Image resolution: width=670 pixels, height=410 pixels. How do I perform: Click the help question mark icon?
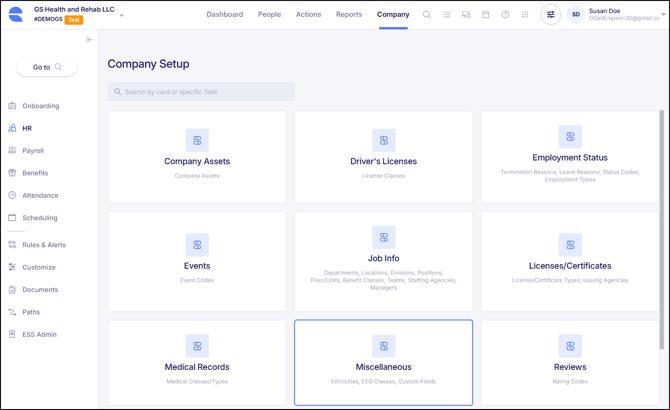[x=505, y=15]
